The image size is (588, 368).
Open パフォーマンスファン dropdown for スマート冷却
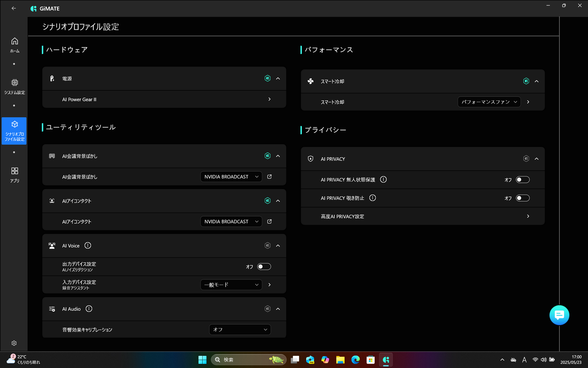click(489, 102)
